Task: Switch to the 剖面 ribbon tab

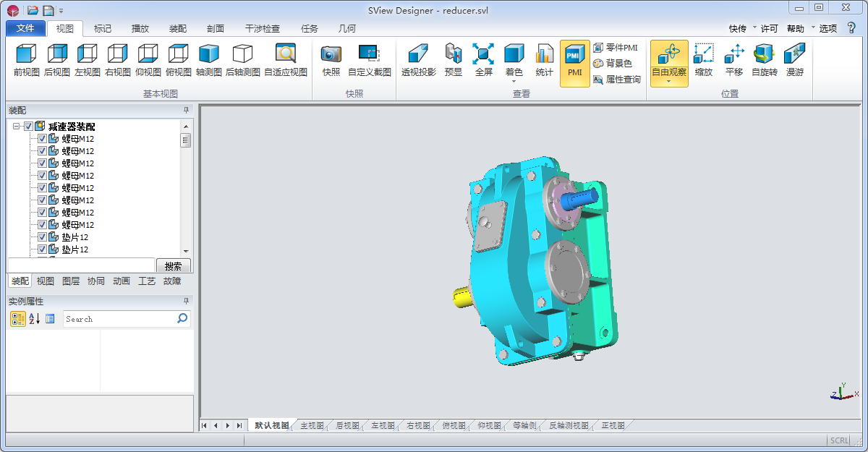Action: pyautogui.click(x=215, y=29)
